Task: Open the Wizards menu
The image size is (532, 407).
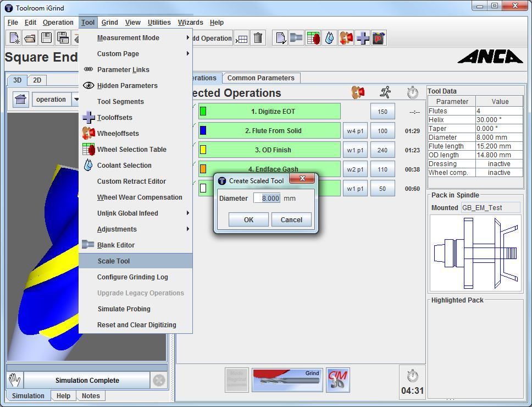Action: pyautogui.click(x=190, y=23)
